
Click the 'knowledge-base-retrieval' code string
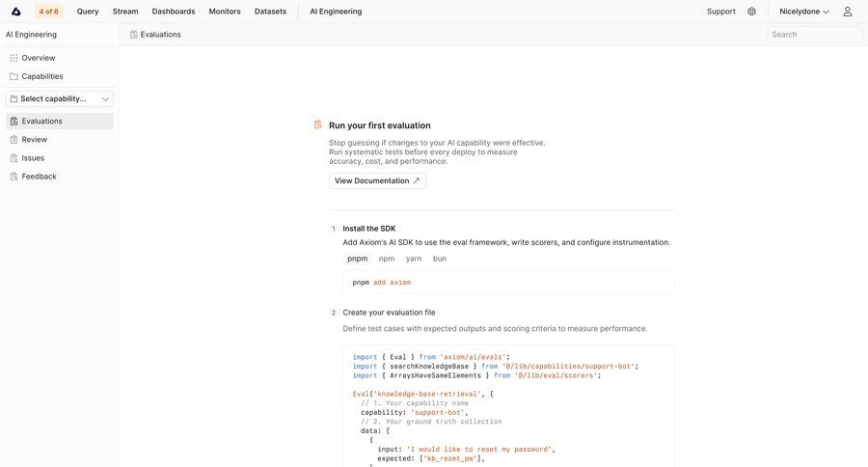tap(425, 394)
